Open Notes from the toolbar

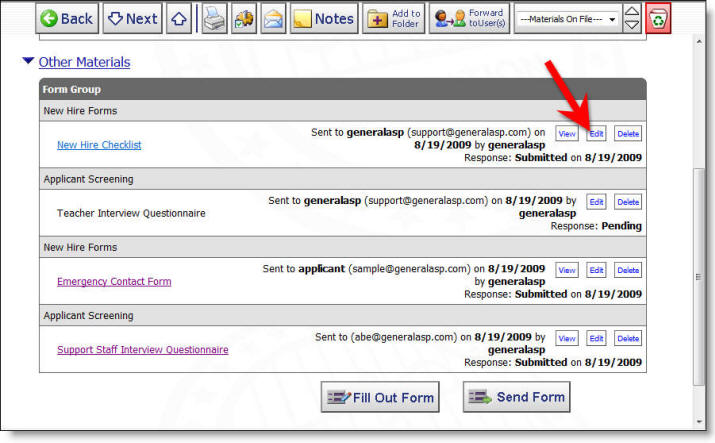[323, 18]
